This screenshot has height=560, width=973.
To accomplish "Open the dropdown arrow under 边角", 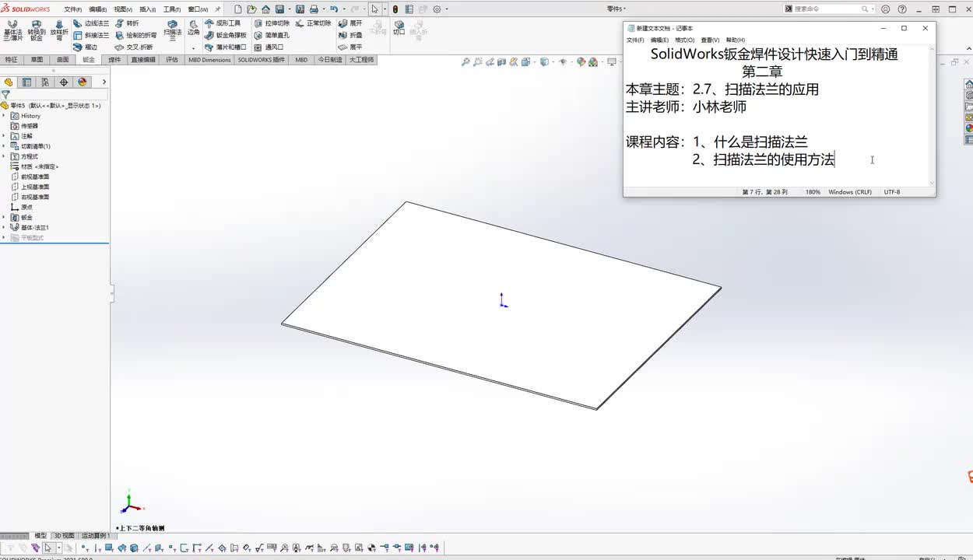I will pyautogui.click(x=193, y=47).
